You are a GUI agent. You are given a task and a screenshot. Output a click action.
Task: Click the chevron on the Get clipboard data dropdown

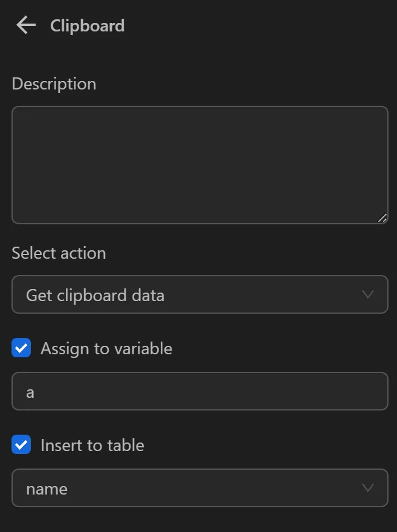[x=368, y=294]
